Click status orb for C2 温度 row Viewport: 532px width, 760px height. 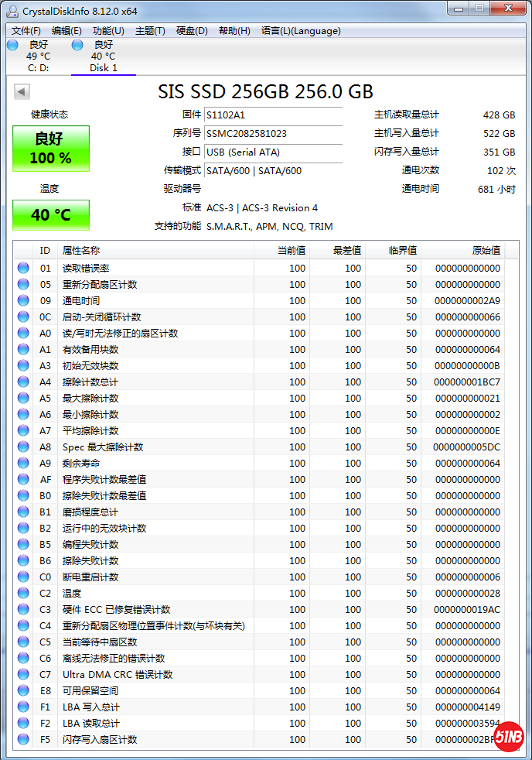(23, 594)
